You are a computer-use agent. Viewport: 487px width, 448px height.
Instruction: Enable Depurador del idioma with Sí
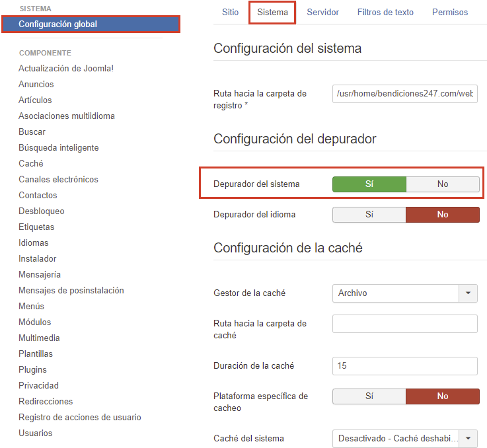(x=369, y=215)
